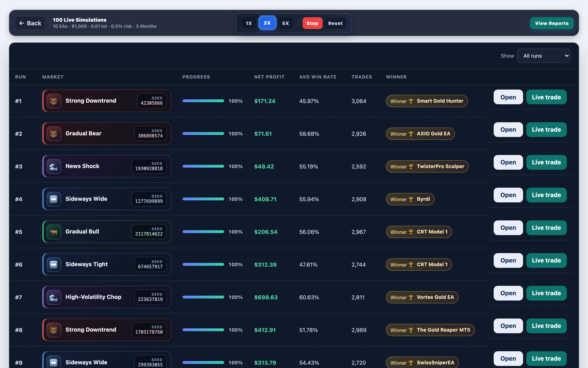Open View Reports
Image resolution: width=588 pixels, height=368 pixels.
click(551, 23)
